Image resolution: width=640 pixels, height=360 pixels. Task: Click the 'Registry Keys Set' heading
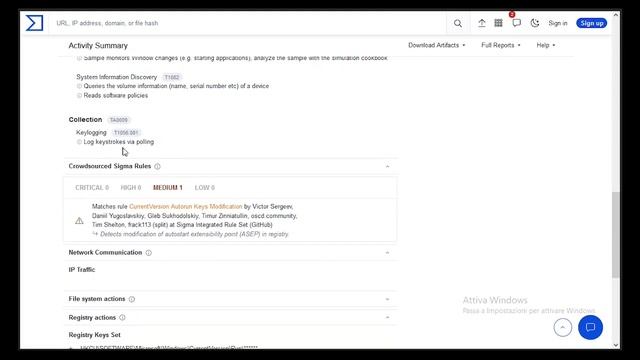[94, 335]
